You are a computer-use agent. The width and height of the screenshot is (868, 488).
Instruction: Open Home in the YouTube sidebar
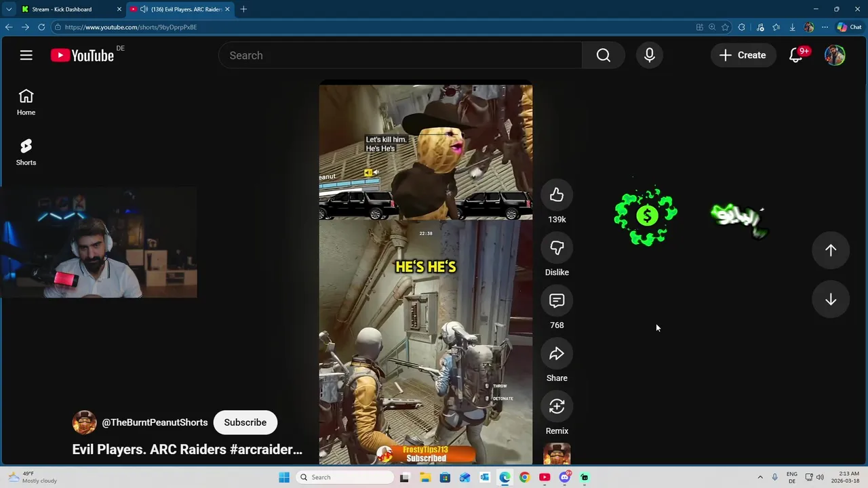click(x=26, y=102)
